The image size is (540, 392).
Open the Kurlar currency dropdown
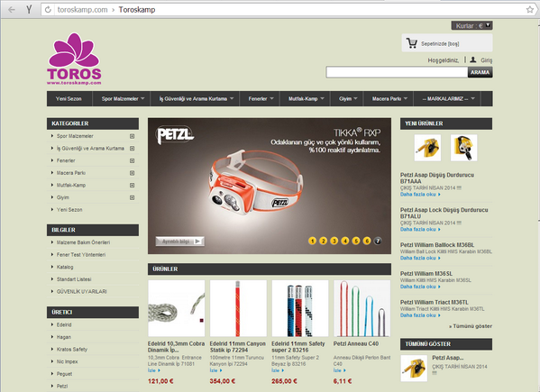click(471, 26)
